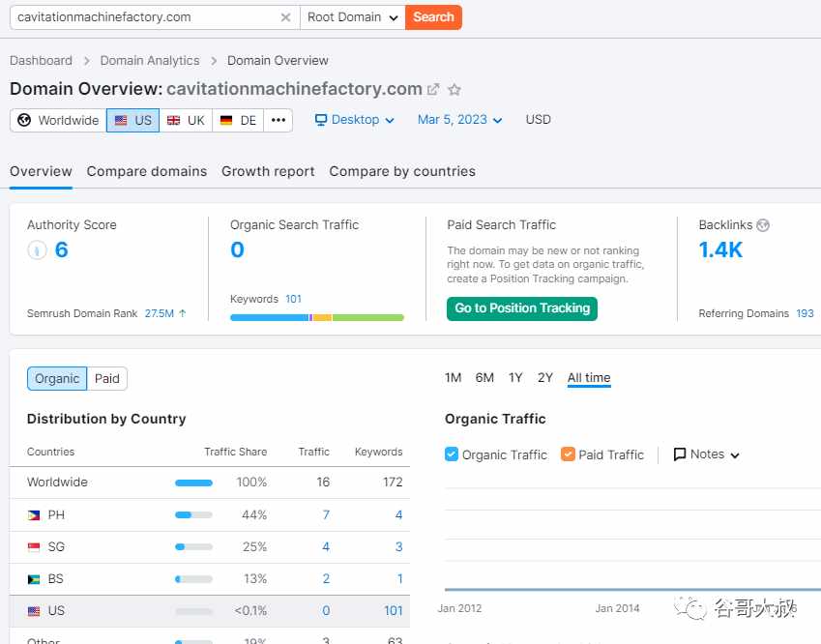Open Semrush Domain Rank 27.5M link
821x644 pixels.
click(x=160, y=313)
